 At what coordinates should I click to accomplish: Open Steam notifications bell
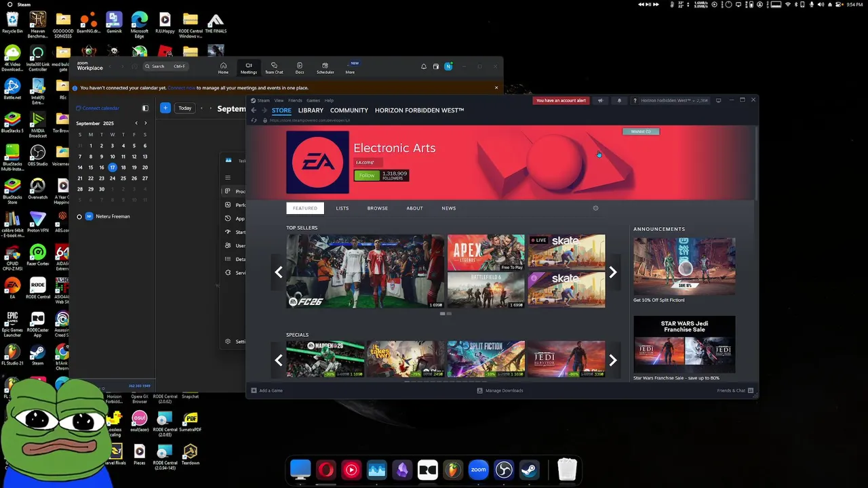tap(619, 100)
